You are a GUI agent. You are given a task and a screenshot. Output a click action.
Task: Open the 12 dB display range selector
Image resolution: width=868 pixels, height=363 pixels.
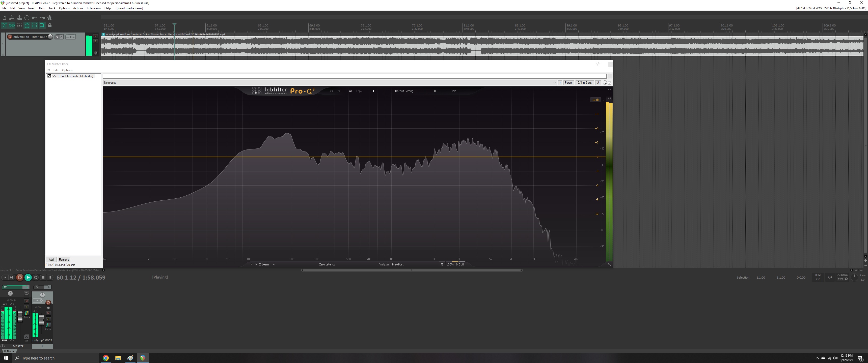pyautogui.click(x=595, y=100)
